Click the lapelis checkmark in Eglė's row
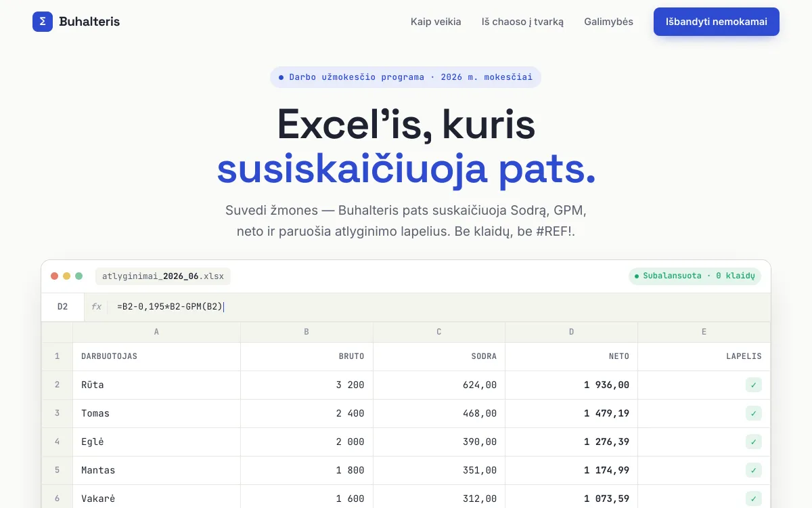The width and height of the screenshot is (812, 508). click(754, 442)
